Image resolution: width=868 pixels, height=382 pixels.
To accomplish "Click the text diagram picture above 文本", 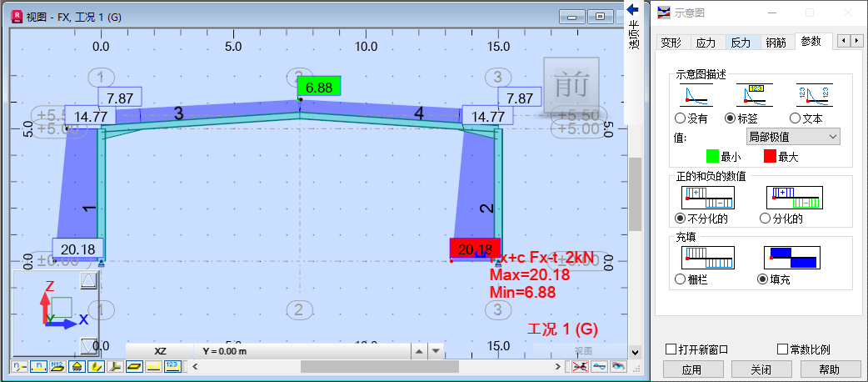I will [x=814, y=95].
